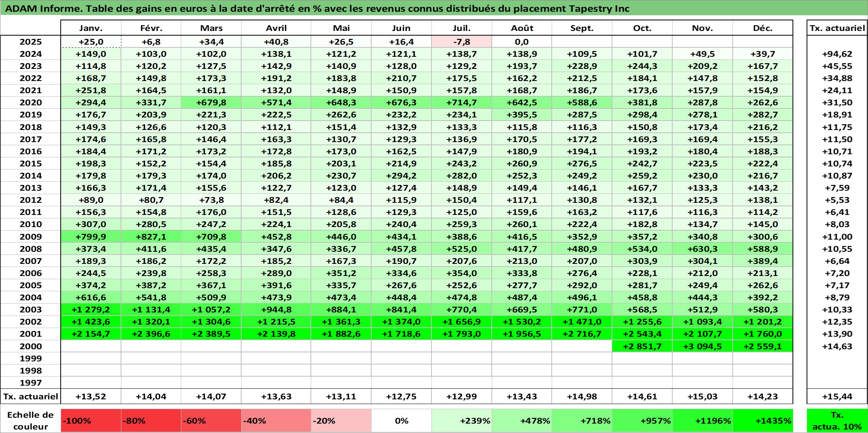Click the +616,6 cell in January 2004
This screenshot has width=868, height=433.
[91, 298]
